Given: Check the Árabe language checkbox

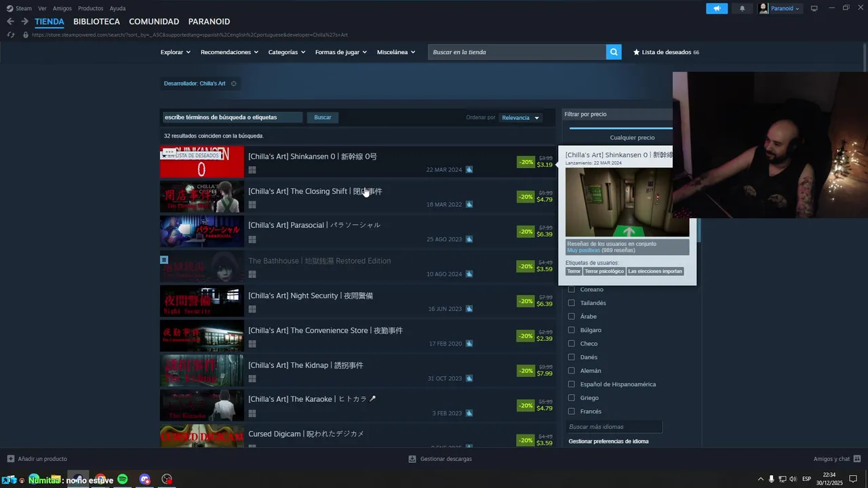Looking at the screenshot, I should click(x=571, y=317).
